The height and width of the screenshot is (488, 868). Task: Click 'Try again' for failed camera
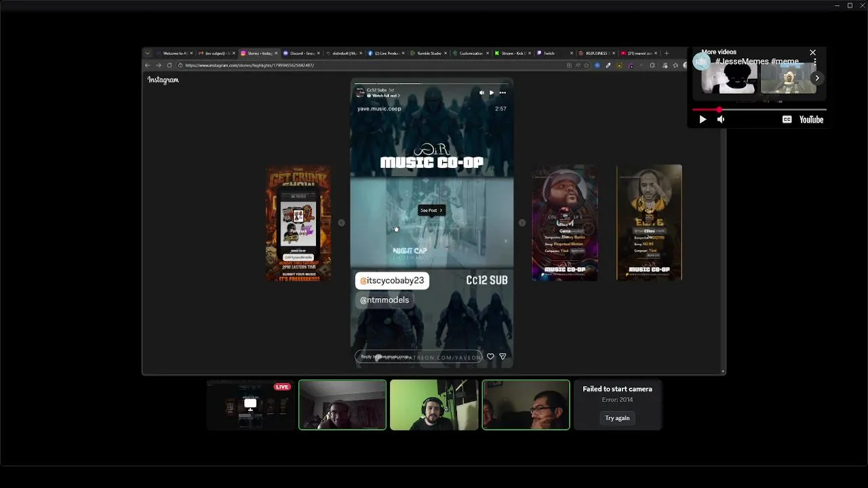[x=617, y=418]
